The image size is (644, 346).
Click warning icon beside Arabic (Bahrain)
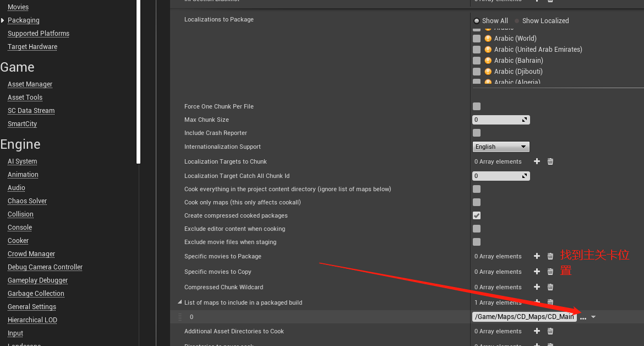[488, 61]
